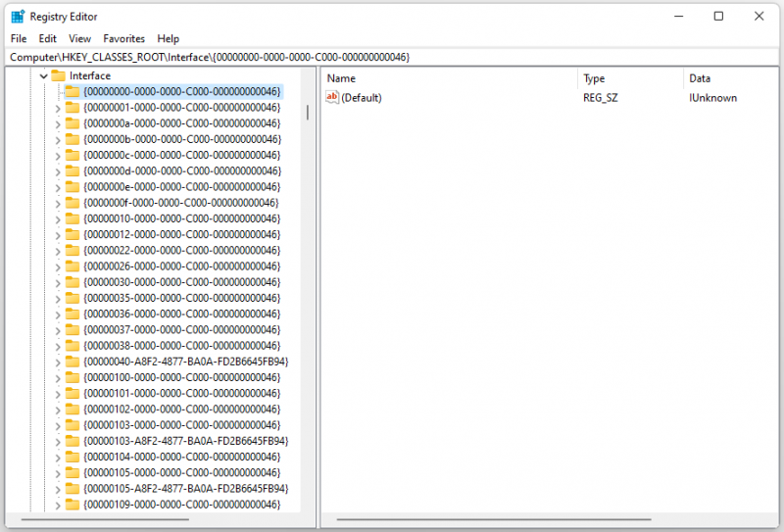Click the values pane horizontal scrollbar

(x=494, y=519)
